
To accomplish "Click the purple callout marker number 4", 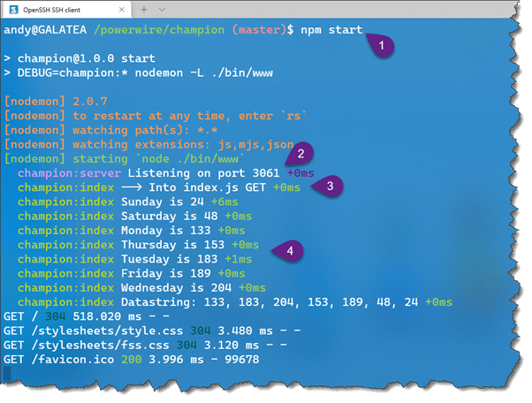I will 293,252.
